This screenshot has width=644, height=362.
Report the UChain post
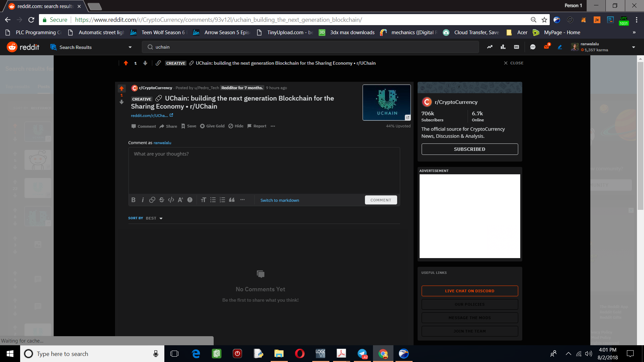257,126
